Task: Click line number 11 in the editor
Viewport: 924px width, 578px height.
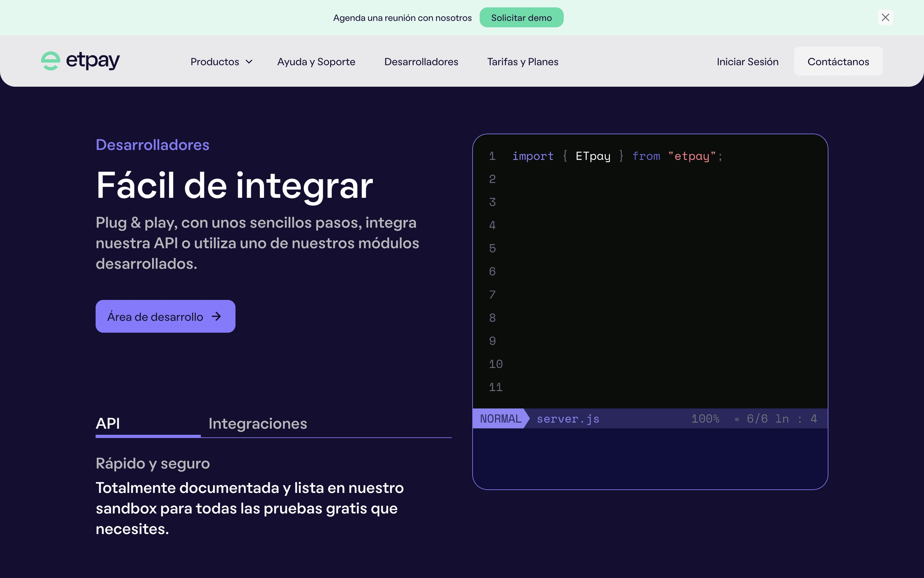Action: coord(496,387)
